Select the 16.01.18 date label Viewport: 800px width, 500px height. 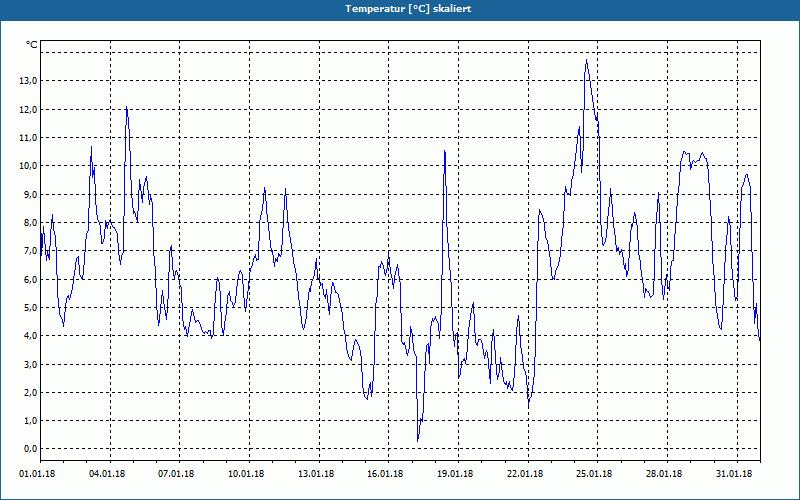(x=385, y=473)
